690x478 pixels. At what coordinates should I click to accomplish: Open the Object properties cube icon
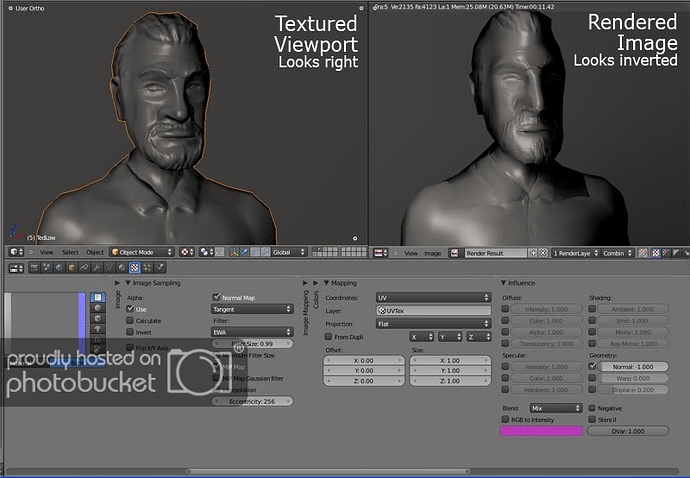72,268
